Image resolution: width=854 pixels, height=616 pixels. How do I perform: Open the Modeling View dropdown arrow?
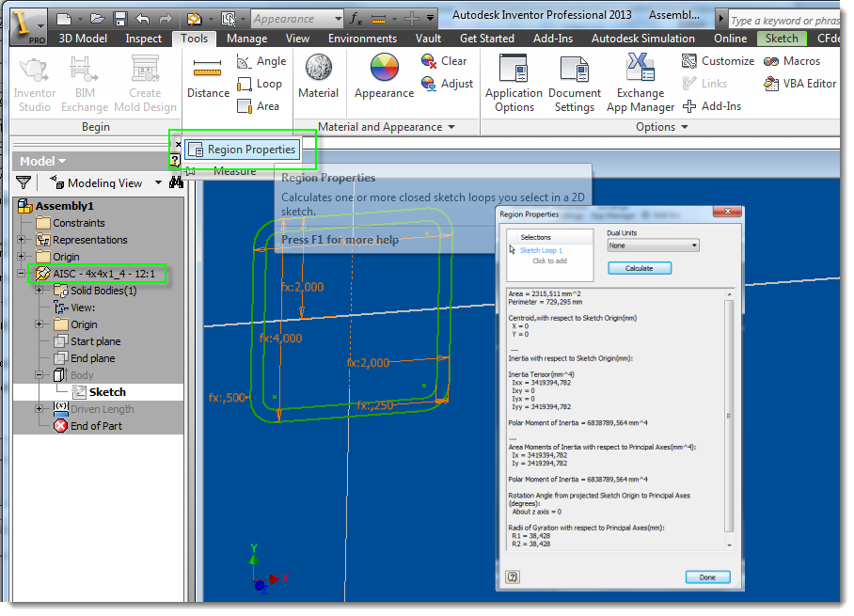point(158,182)
